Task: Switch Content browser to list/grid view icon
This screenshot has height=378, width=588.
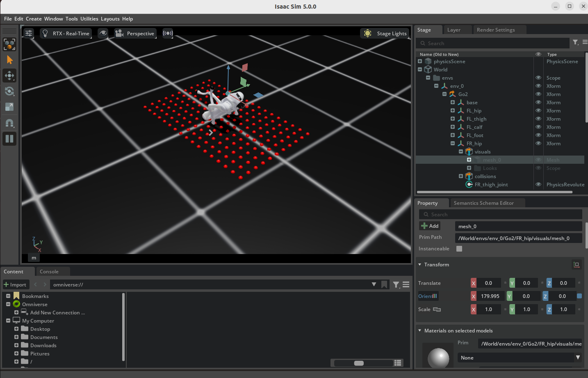Action: (x=397, y=363)
